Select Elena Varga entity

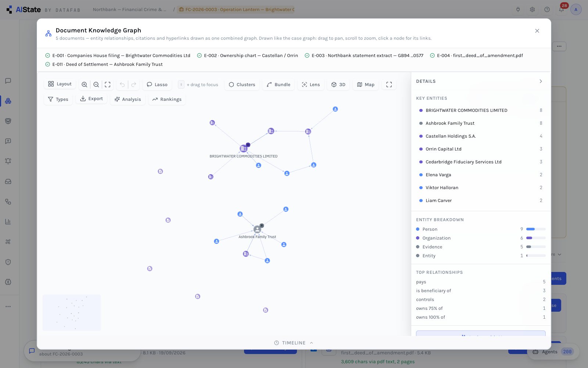[481, 175]
